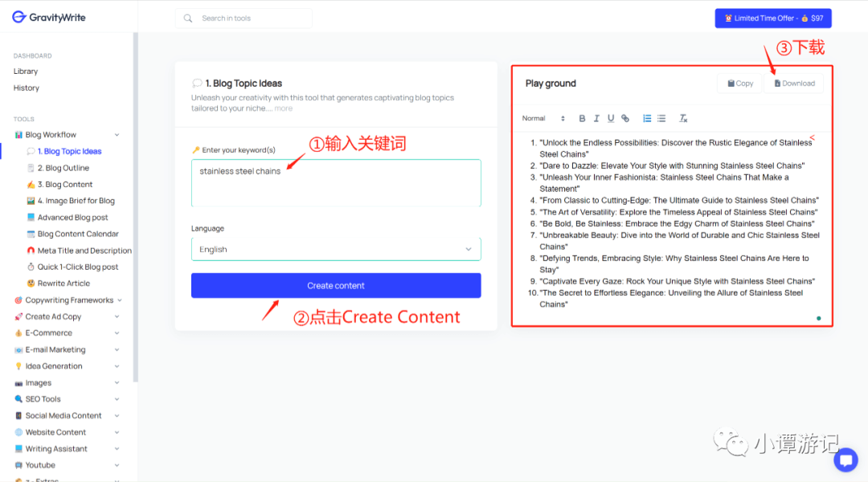868x482 pixels.
Task: Click the Meta Title and Description icon
Action: [x=31, y=250]
